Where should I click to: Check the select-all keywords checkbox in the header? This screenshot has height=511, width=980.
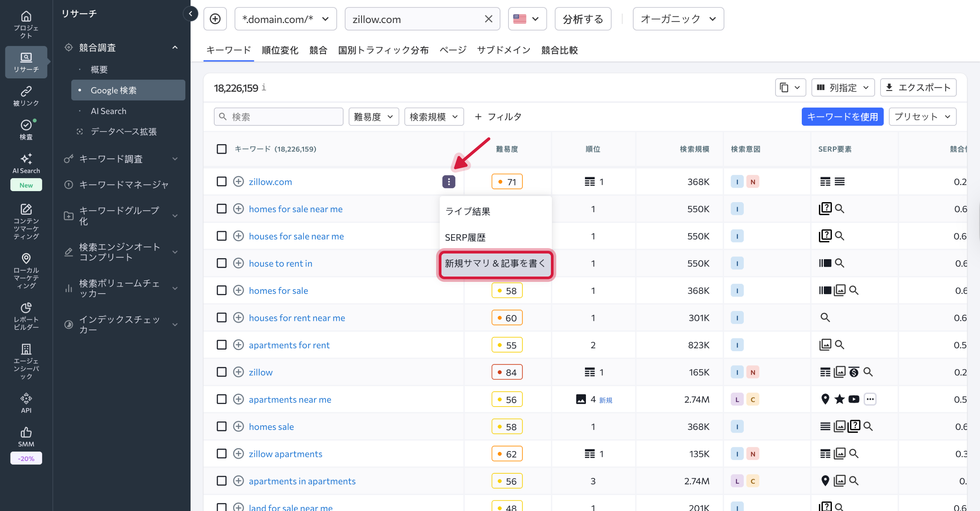point(222,149)
